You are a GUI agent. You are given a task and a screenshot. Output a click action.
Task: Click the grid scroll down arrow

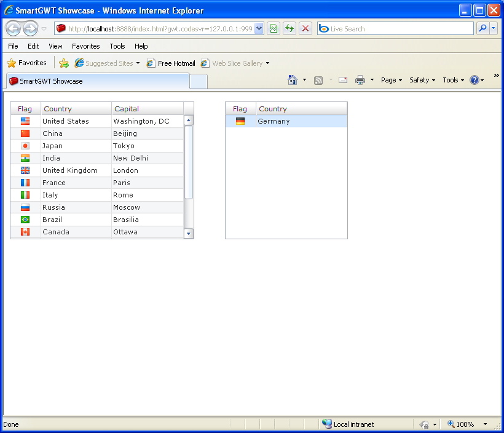point(189,234)
